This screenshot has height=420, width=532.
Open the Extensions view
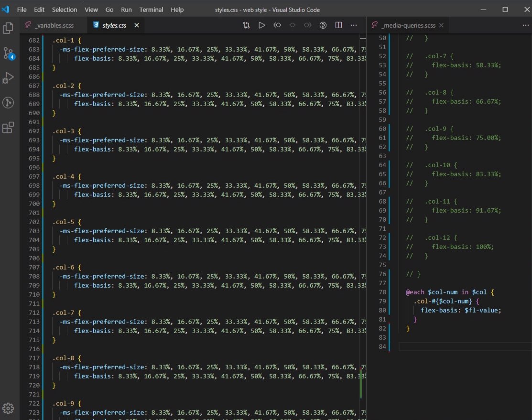click(8, 128)
